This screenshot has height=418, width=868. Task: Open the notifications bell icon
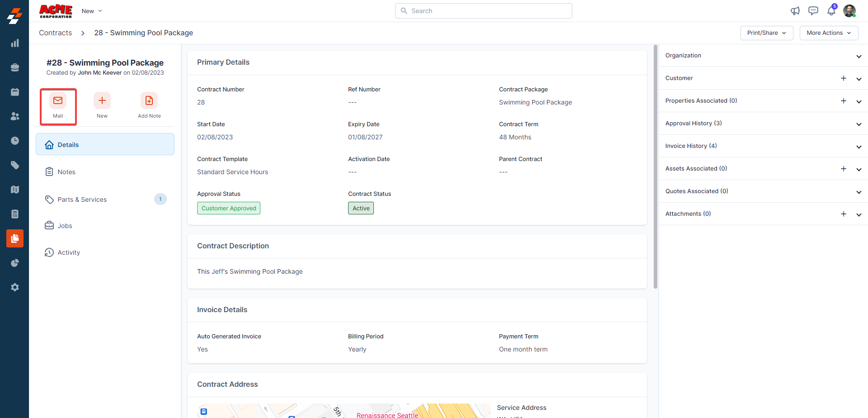(831, 11)
